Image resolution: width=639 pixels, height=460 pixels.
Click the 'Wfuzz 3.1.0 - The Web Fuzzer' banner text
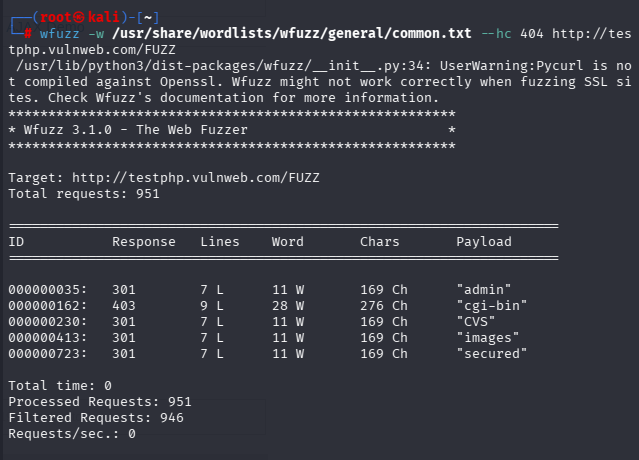coord(135,130)
